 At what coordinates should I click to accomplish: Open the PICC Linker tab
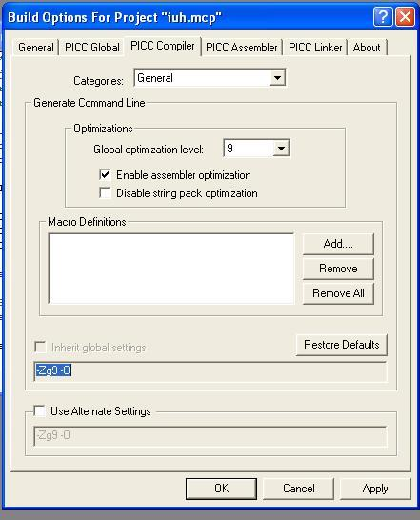click(x=315, y=48)
